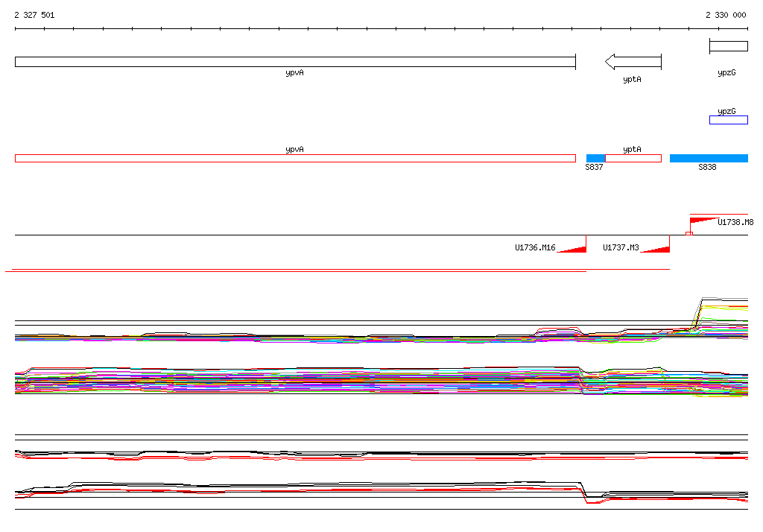Click the blue-outlined ypzG box
Screen dimensions: 763x532
[x=728, y=120]
